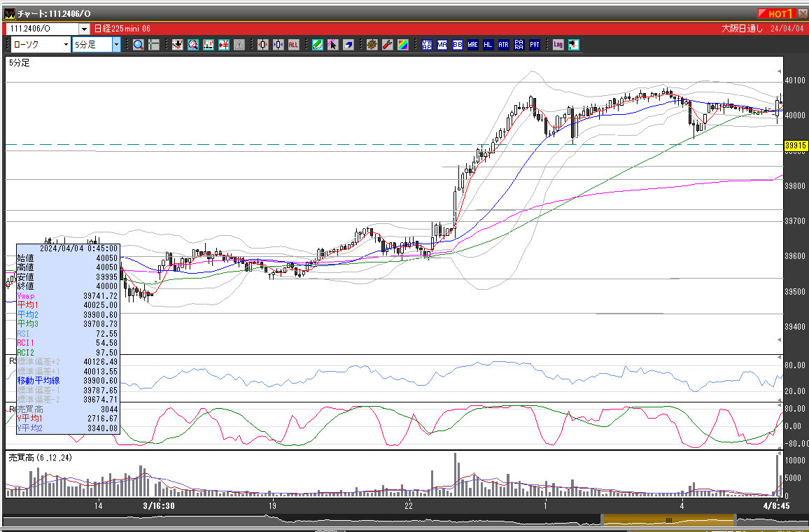Open the rainbow color settings icon
The height and width of the screenshot is (532, 809).
(x=403, y=45)
